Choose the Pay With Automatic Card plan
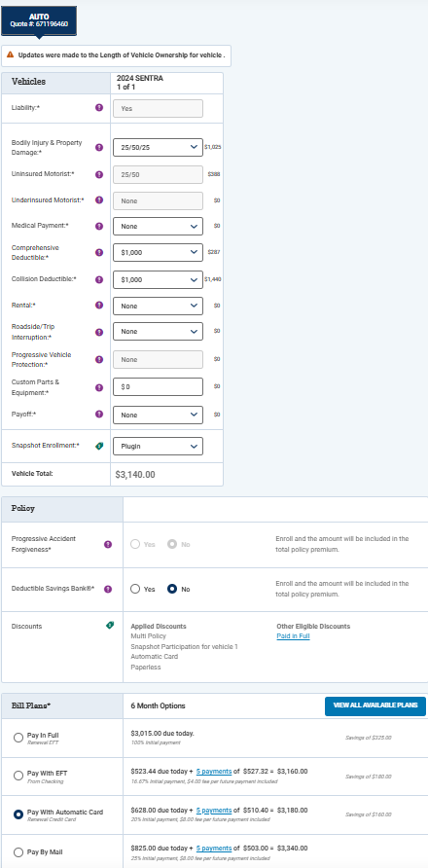The height and width of the screenshot is (868, 428). (18, 814)
